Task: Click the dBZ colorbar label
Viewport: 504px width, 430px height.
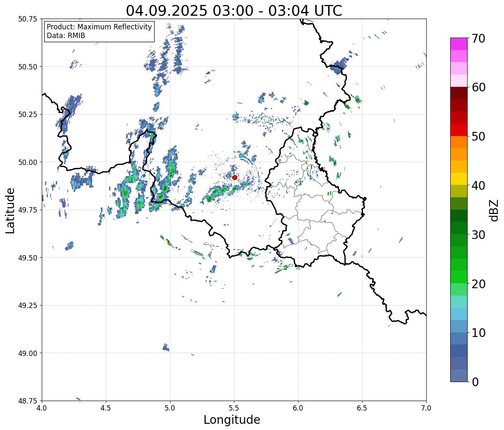Action: pyautogui.click(x=494, y=210)
